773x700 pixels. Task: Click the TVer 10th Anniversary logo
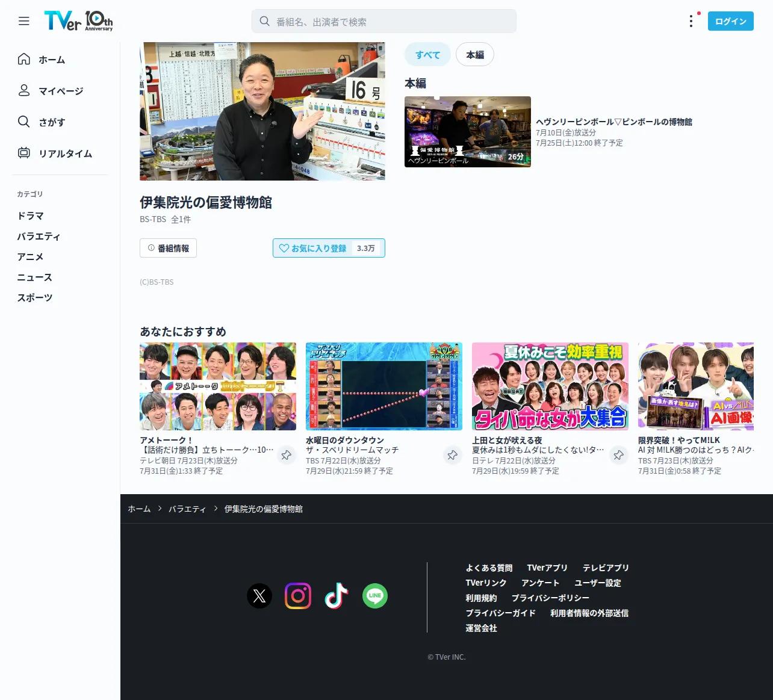[x=78, y=21]
